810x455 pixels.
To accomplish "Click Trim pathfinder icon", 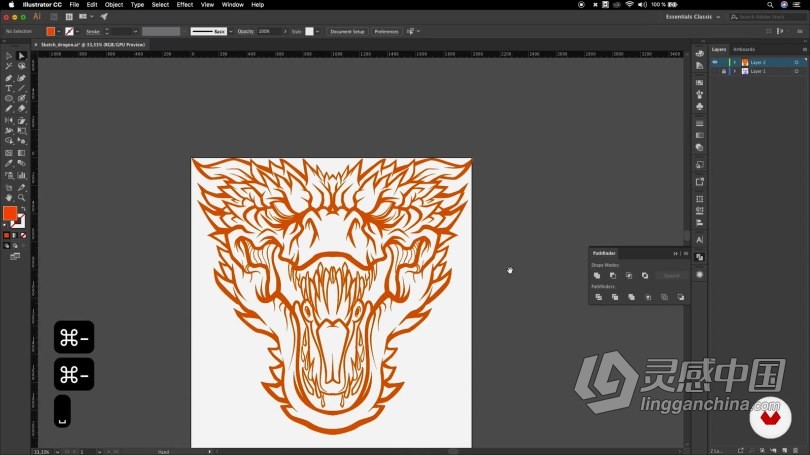I will pyautogui.click(x=615, y=297).
